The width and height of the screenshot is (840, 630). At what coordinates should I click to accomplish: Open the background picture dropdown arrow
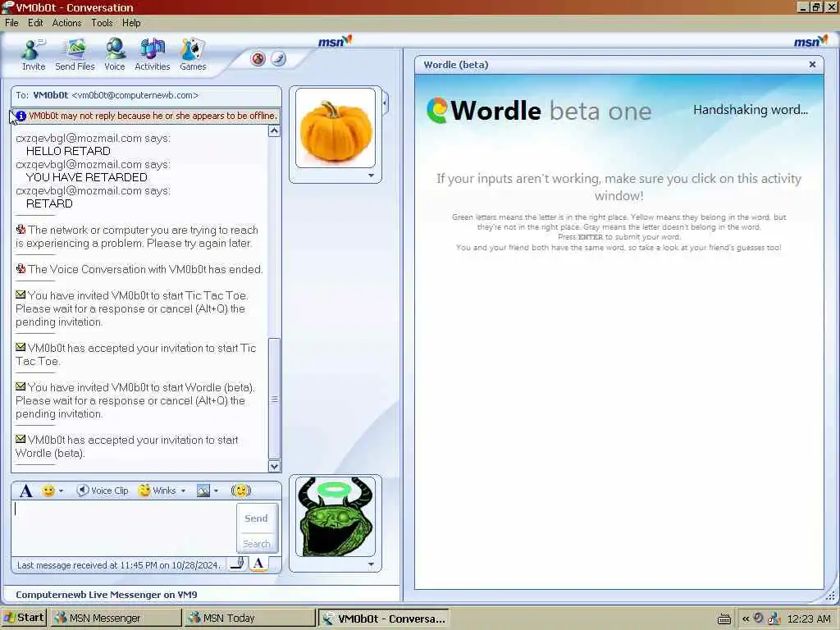click(216, 491)
